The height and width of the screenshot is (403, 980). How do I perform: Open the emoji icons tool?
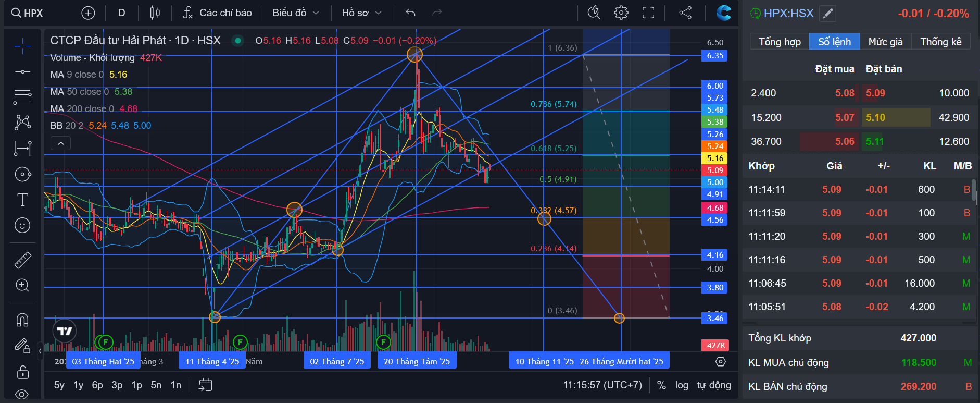pos(22,225)
